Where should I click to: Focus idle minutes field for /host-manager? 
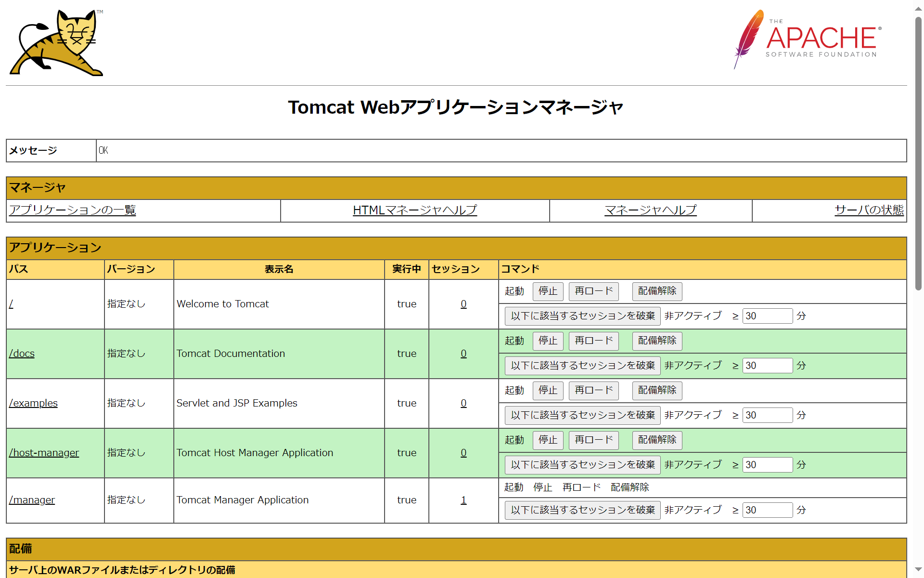click(x=767, y=465)
